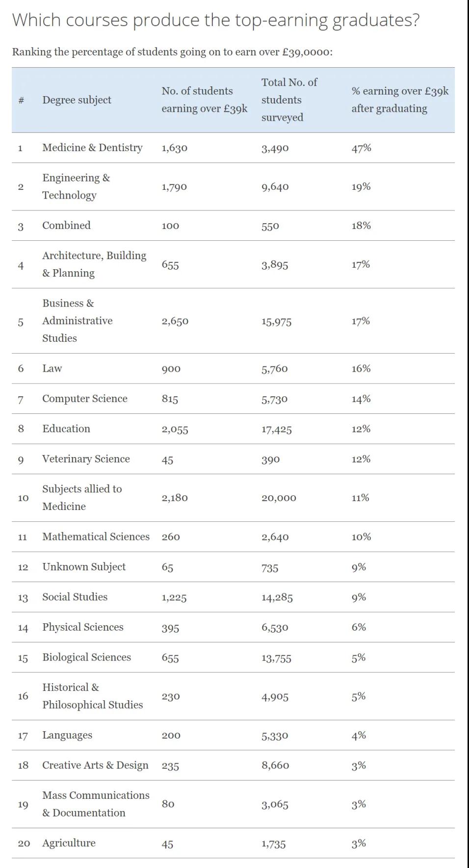The height and width of the screenshot is (868, 469).
Task: Click the 'No. of students earning over £39k' header
Action: [205, 100]
